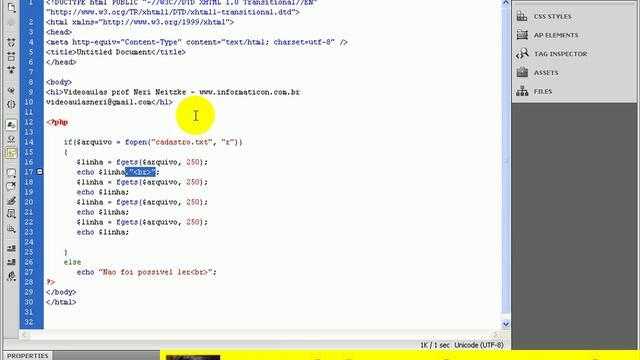Viewport: 640px width, 360px height.
Task: Click the Remove Comment icon
Action: (11, 187)
